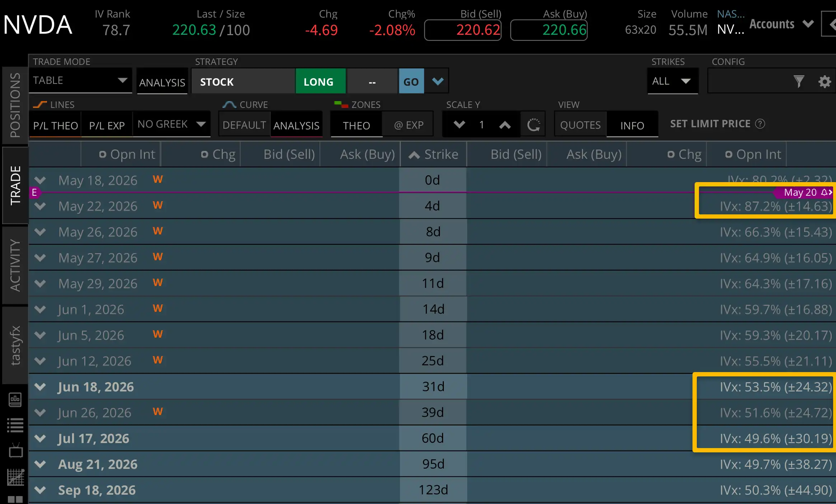Expand the Aug 21, 2026 expiration
Viewport: 836px width, 504px height.
tap(40, 464)
